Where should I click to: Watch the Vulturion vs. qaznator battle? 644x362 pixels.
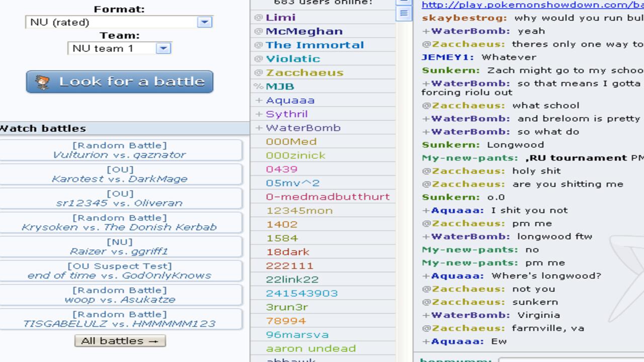tap(120, 150)
